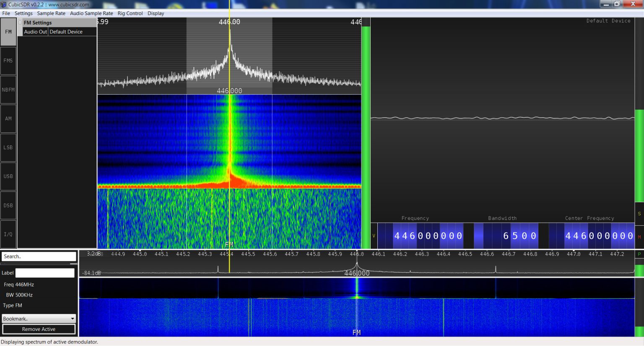Select the FMS stereo mode
The image size is (644, 346).
tap(8, 60)
